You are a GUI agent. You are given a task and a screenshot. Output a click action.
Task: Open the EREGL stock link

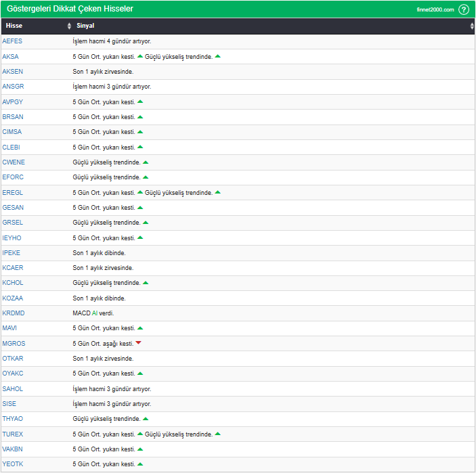point(12,192)
